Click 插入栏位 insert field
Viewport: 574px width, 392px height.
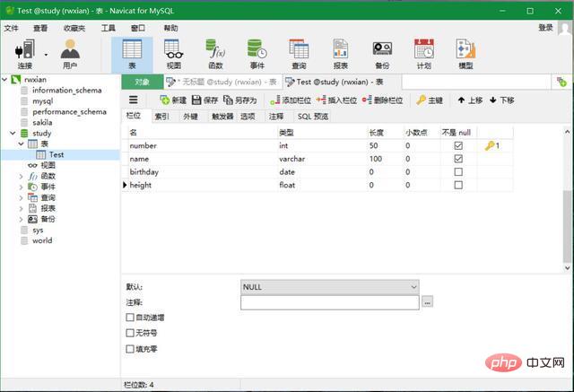tap(336, 100)
